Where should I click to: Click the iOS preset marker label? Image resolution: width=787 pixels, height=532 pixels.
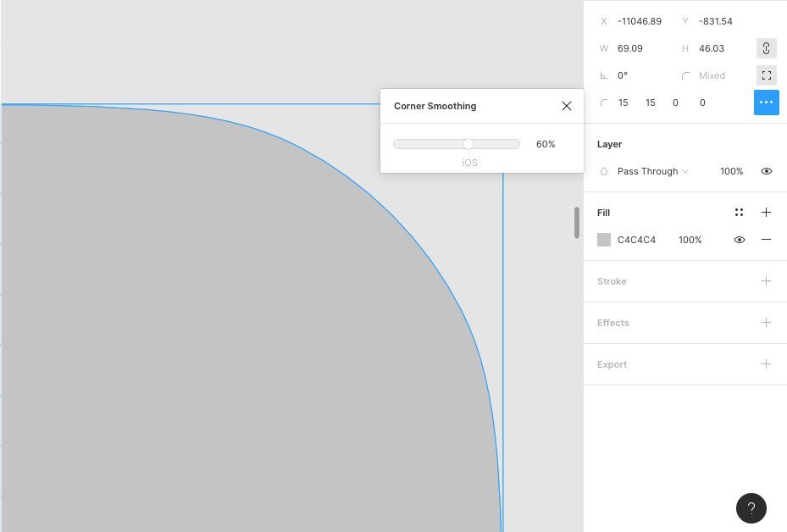point(469,163)
